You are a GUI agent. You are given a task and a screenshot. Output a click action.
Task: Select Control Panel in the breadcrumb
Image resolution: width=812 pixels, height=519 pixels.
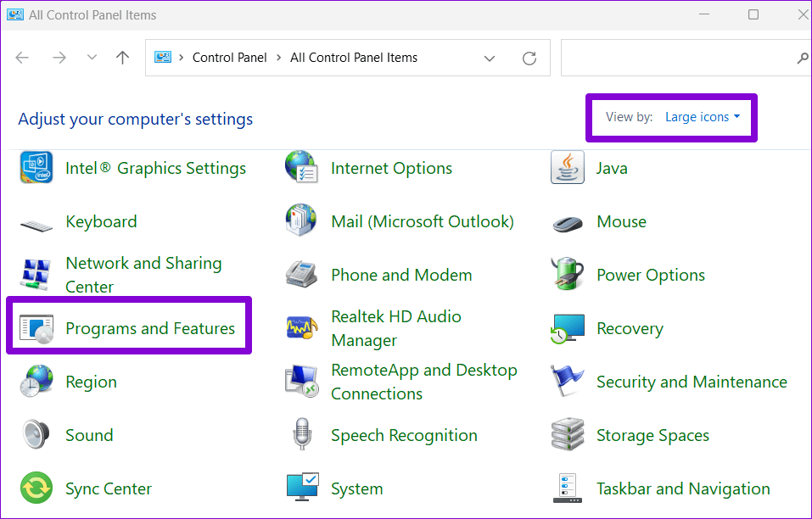tap(230, 58)
